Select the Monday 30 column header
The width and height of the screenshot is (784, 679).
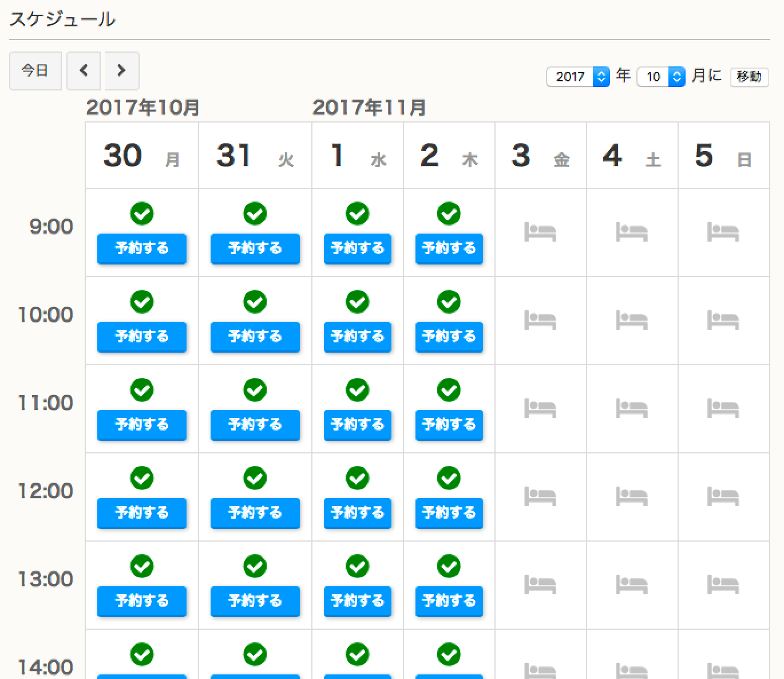tap(142, 155)
